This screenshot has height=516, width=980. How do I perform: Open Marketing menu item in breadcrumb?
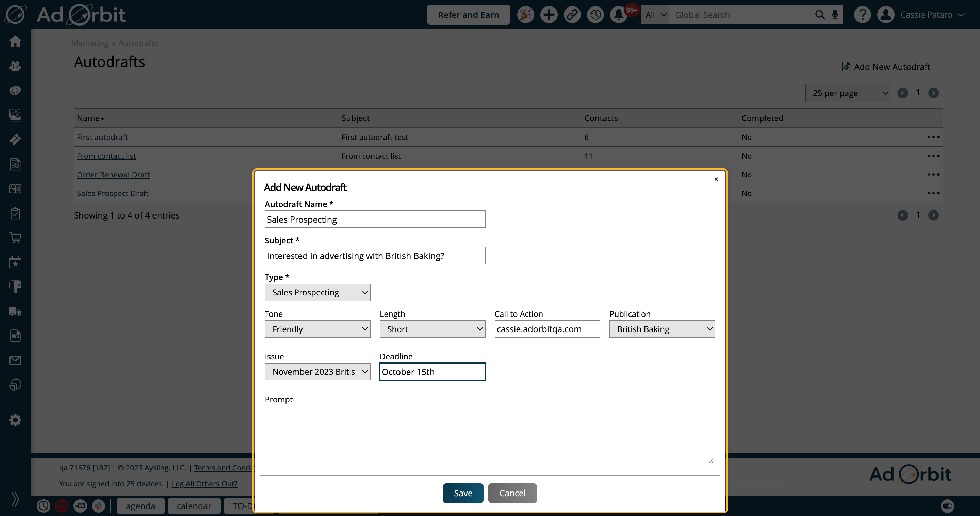(89, 43)
